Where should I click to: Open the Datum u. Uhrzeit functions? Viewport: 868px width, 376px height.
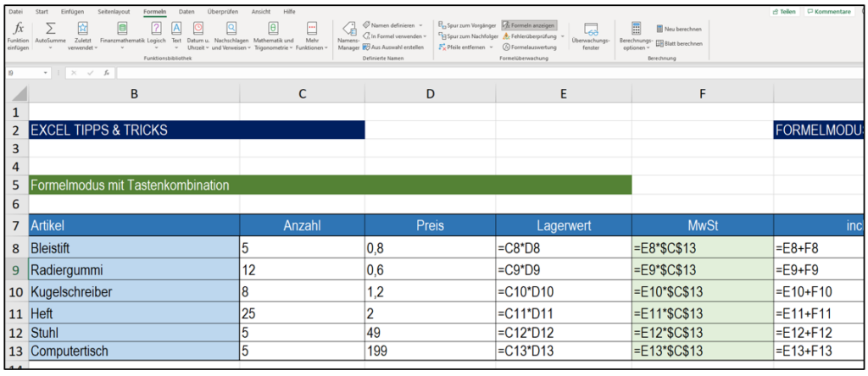pos(198,36)
